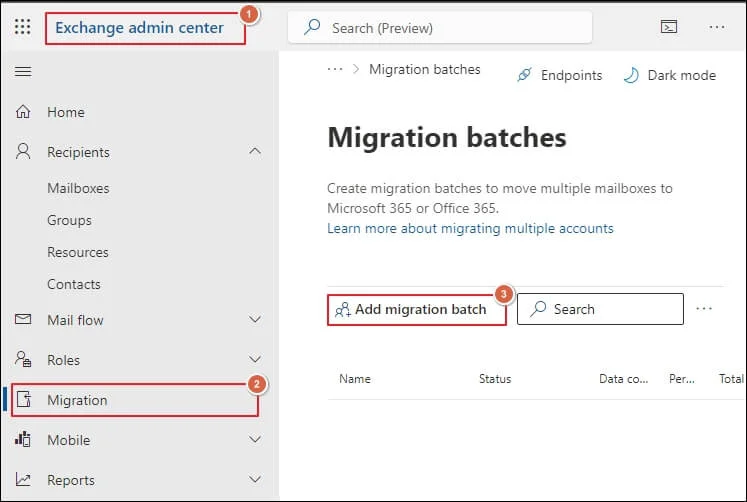Click the Mobile device icon
The height and width of the screenshot is (502, 747).
coord(22,439)
